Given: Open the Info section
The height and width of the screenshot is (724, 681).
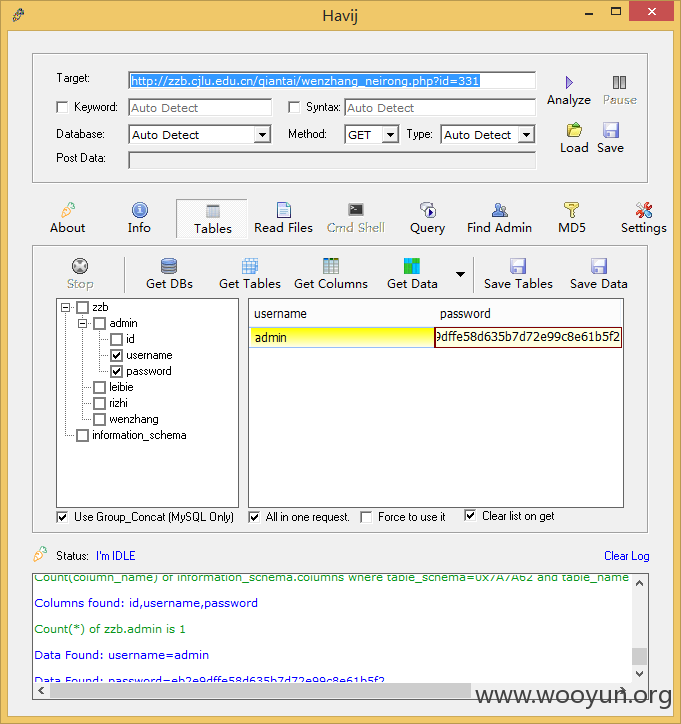Looking at the screenshot, I should click(139, 218).
